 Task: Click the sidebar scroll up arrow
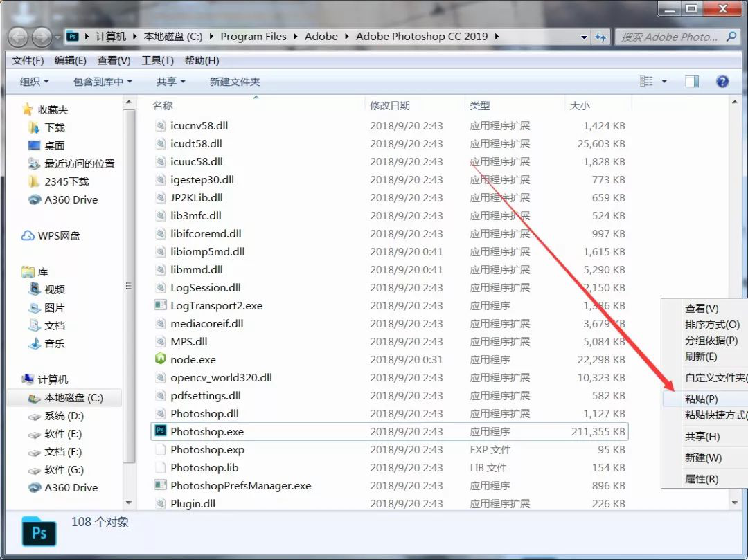click(x=129, y=102)
